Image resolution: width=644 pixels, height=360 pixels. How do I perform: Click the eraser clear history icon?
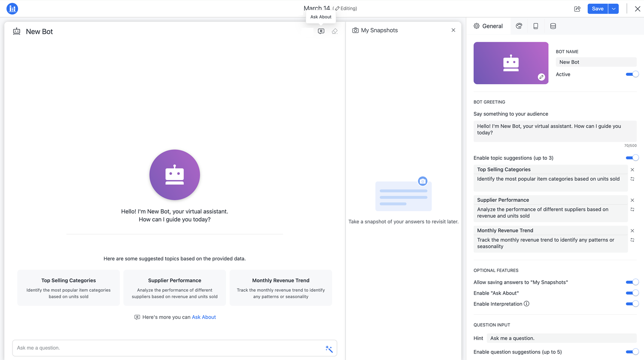pyautogui.click(x=334, y=31)
